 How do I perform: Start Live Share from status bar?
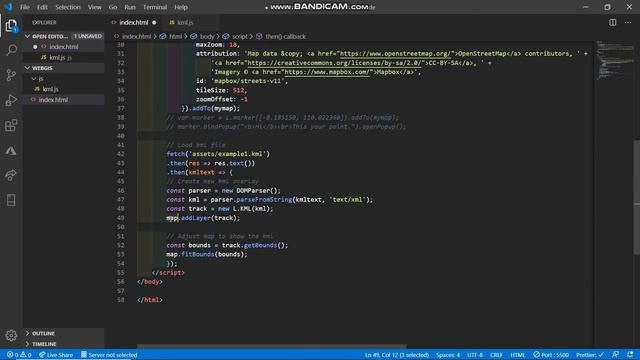point(56,355)
